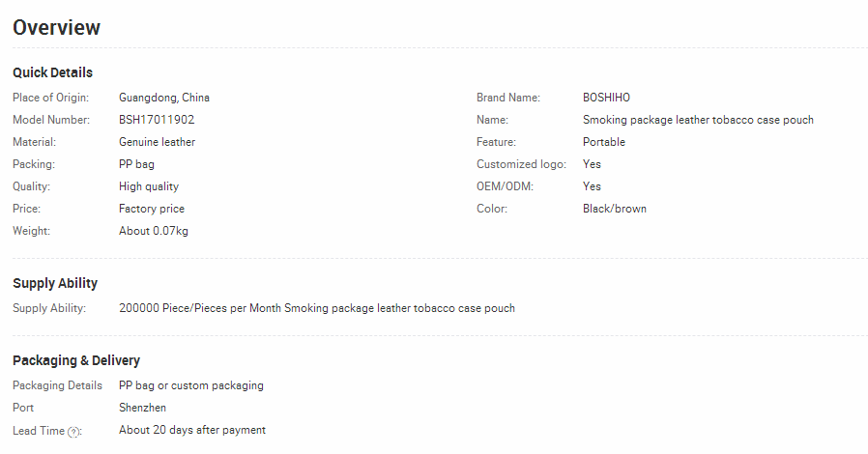Click the About 0.07kg weight value
Screen dimensions: 868x454
coord(154,231)
